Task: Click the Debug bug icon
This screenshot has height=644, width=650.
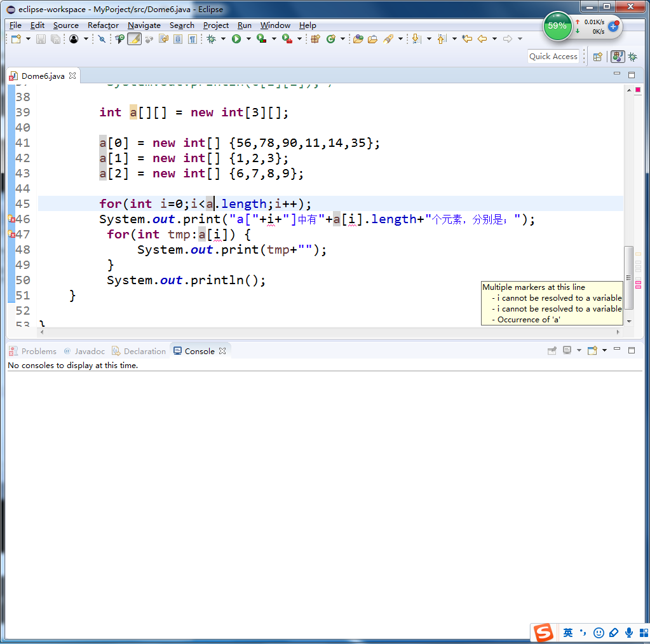Action: [x=212, y=39]
